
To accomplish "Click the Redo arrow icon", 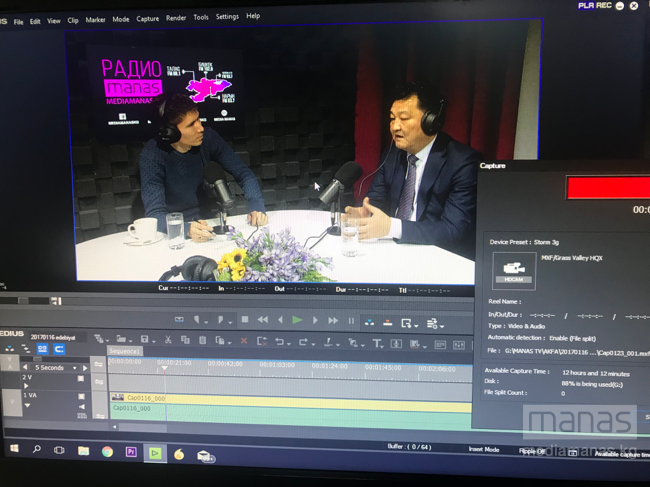I will click(303, 342).
